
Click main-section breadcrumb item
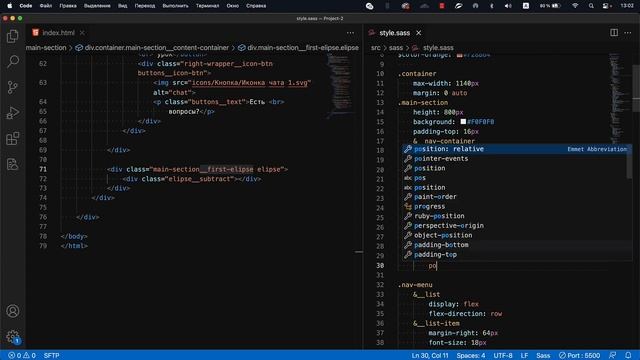(46, 48)
